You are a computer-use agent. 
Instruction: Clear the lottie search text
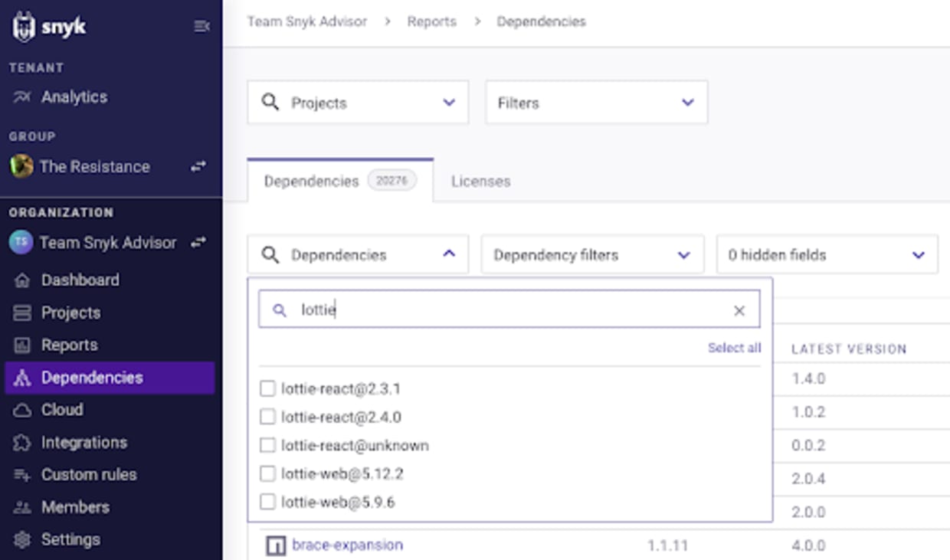pyautogui.click(x=739, y=310)
